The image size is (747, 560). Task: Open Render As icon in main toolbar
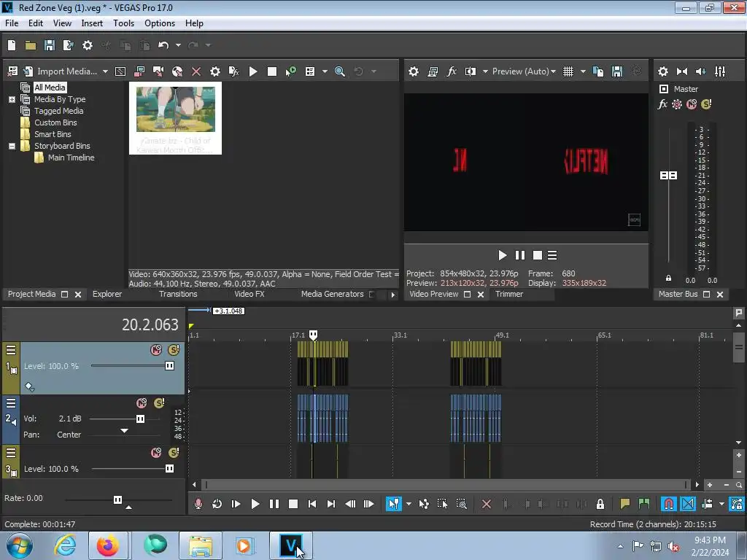[x=69, y=45]
